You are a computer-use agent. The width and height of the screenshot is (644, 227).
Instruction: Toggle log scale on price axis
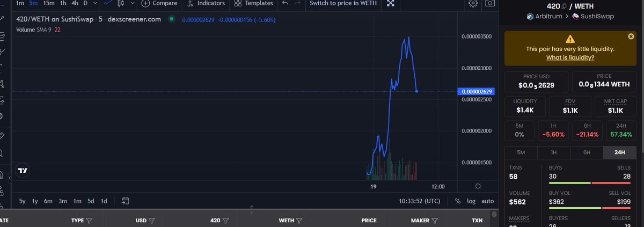(x=471, y=201)
